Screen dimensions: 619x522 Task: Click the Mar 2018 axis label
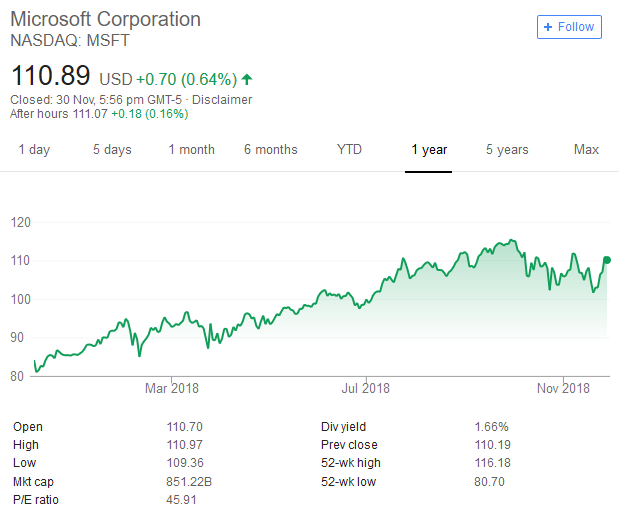tap(171, 388)
